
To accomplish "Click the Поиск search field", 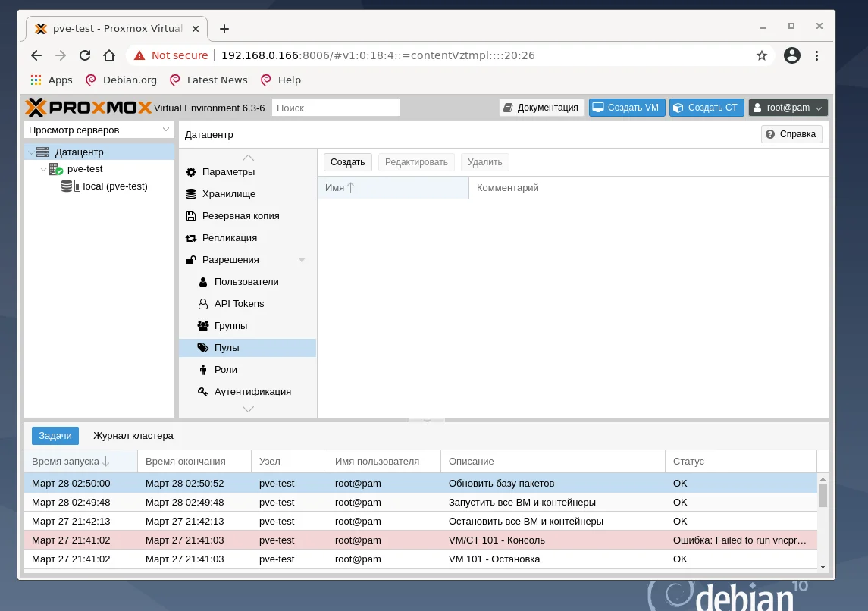I will point(335,107).
